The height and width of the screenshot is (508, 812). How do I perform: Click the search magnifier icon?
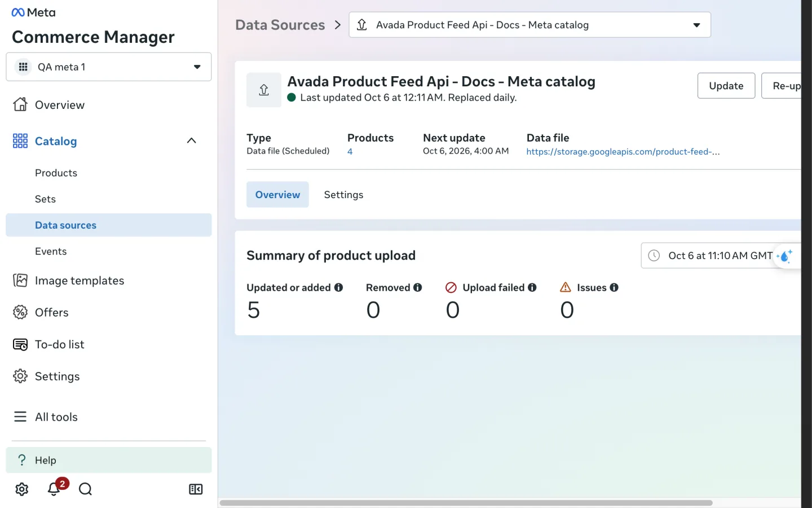86,489
